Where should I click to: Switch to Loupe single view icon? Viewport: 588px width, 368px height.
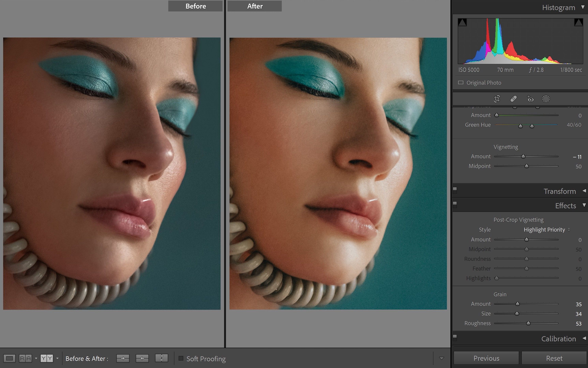coord(9,358)
